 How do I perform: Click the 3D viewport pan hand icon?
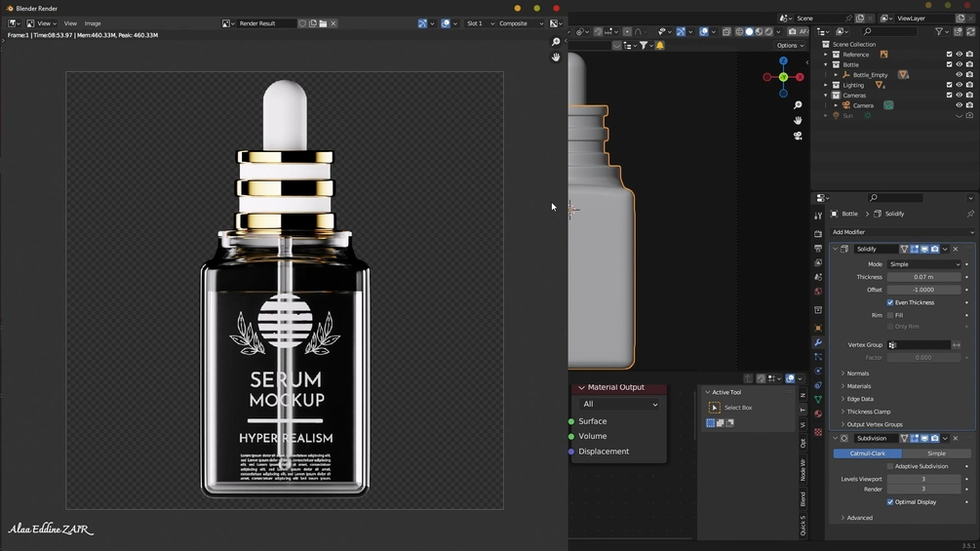coord(798,120)
